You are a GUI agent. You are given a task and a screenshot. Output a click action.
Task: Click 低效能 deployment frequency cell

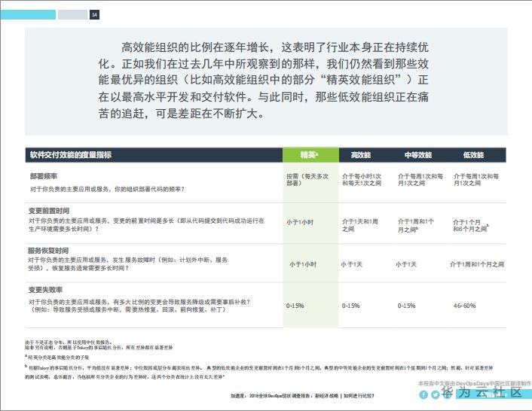476,180
